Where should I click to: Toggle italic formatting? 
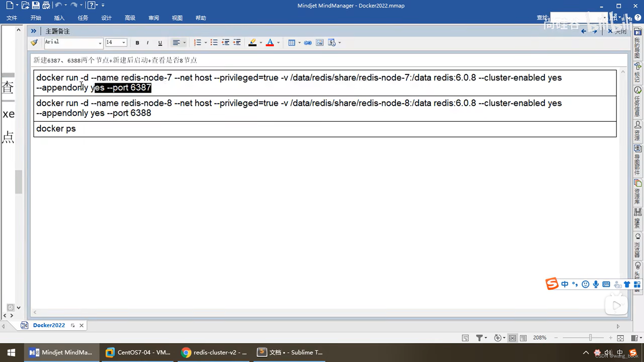[x=148, y=43]
